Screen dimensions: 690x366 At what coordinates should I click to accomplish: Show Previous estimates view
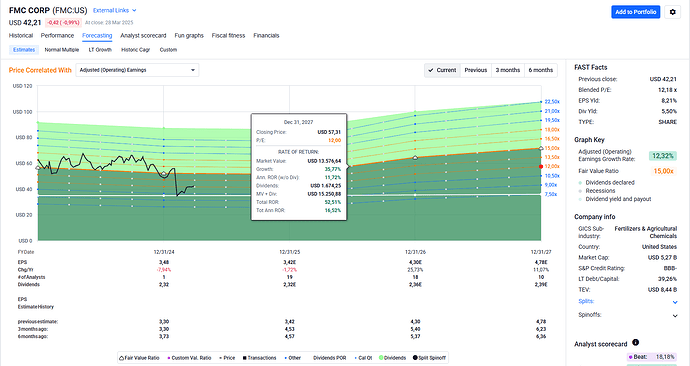tap(476, 70)
